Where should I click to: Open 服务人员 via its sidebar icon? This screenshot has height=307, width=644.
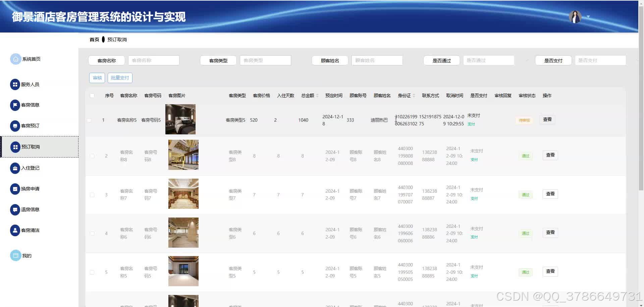tap(15, 84)
